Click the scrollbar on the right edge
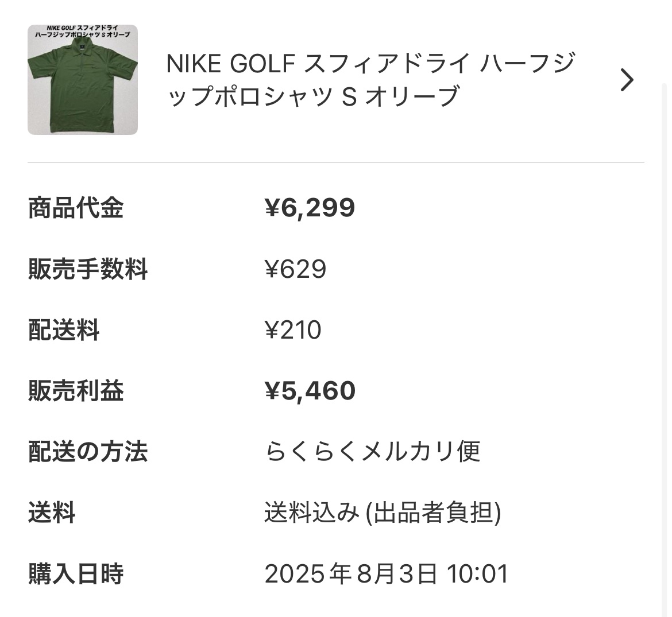 (x=665, y=287)
